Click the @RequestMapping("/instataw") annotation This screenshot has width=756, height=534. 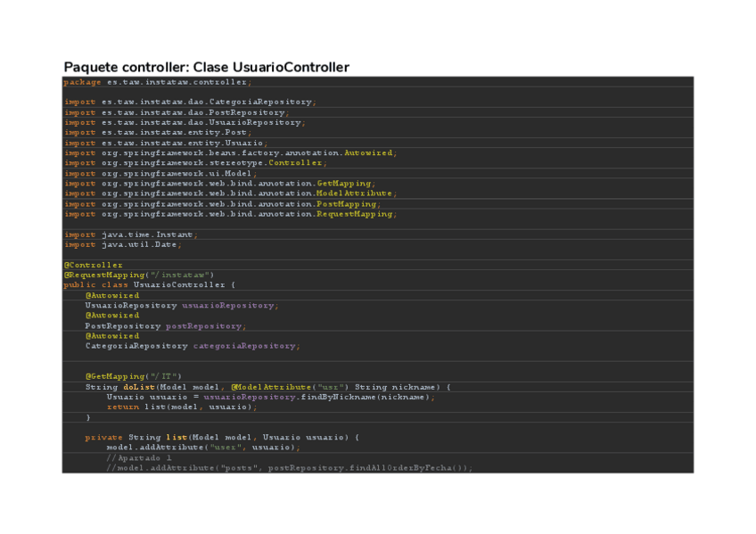point(138,275)
